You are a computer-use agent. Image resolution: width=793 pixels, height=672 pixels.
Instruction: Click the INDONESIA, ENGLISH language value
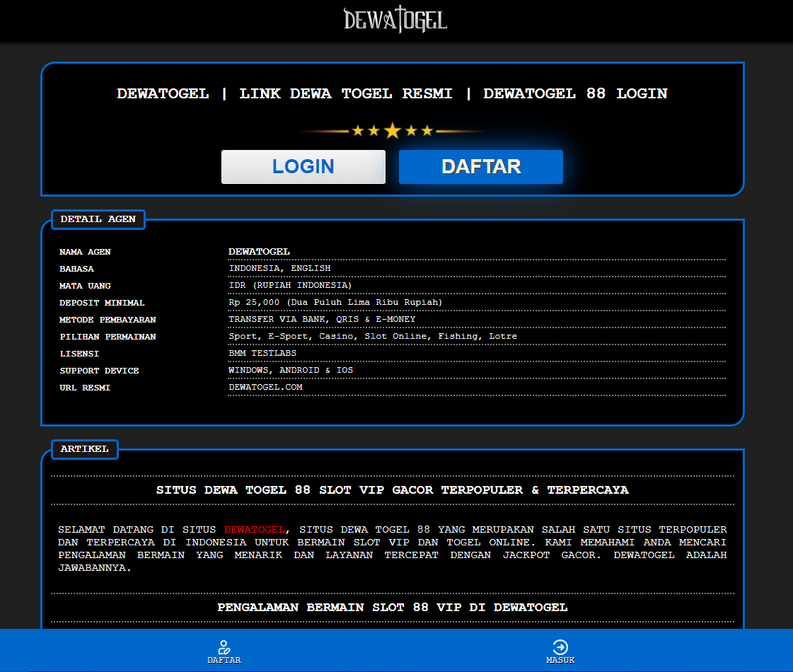tap(279, 269)
